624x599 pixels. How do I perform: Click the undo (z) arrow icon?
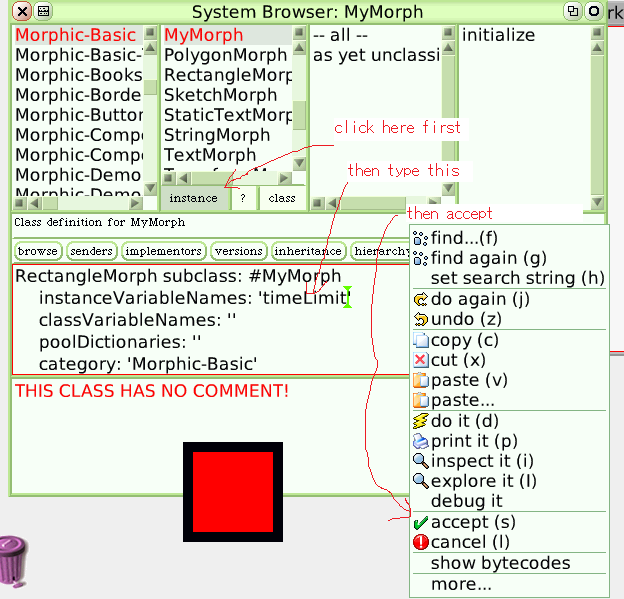coord(420,319)
